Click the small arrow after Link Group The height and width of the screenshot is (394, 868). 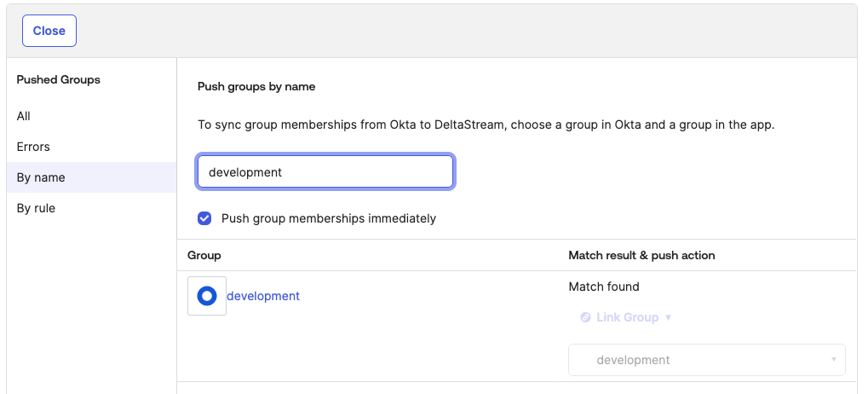[669, 317]
